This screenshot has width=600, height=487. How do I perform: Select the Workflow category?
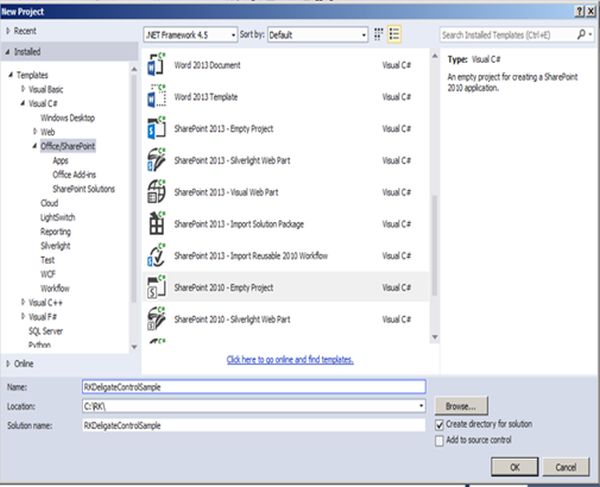click(x=55, y=288)
